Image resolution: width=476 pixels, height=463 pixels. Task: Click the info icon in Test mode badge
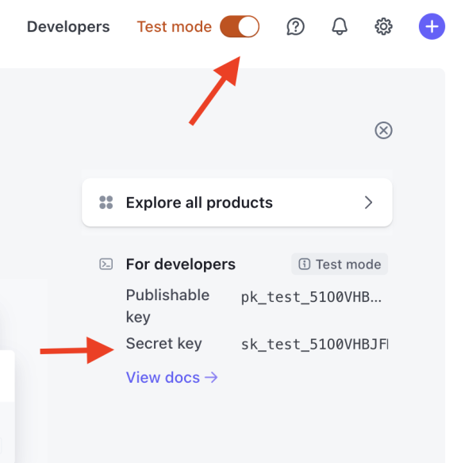(x=304, y=264)
